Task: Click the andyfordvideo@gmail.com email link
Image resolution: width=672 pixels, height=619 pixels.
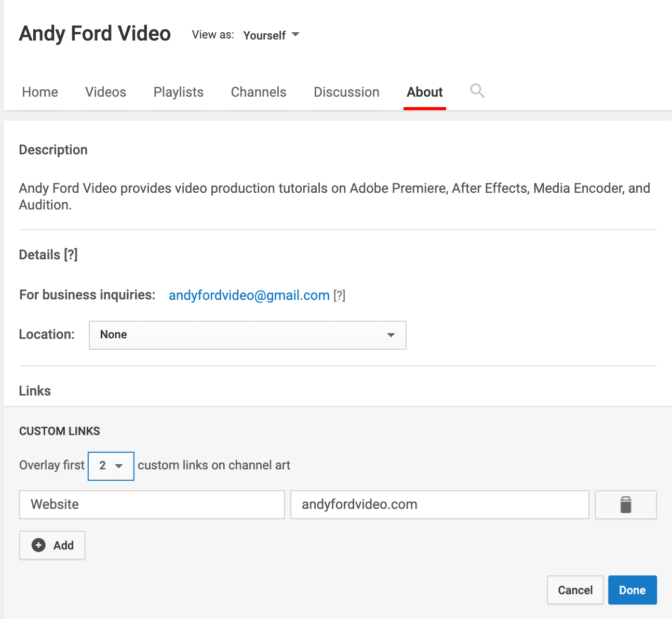Action: point(249,296)
